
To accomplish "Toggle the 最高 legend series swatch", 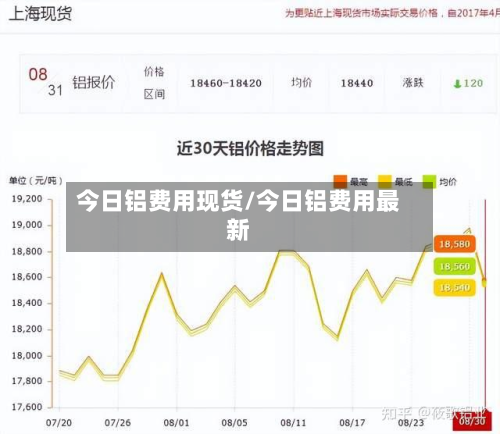I will point(340,182).
